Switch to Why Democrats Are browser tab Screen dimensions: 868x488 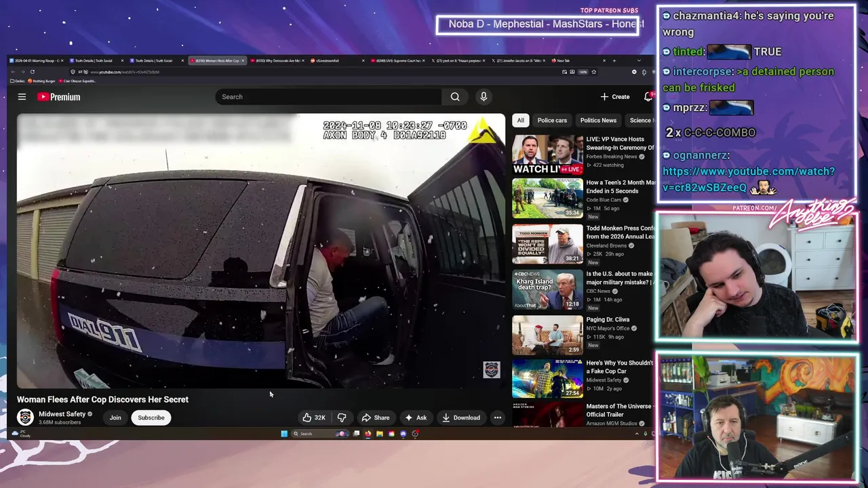(x=278, y=60)
